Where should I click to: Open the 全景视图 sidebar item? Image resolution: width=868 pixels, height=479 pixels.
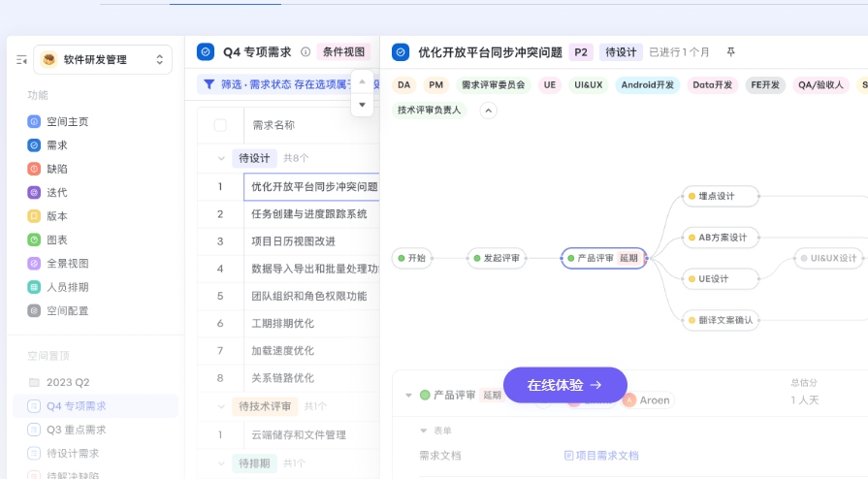tap(67, 263)
